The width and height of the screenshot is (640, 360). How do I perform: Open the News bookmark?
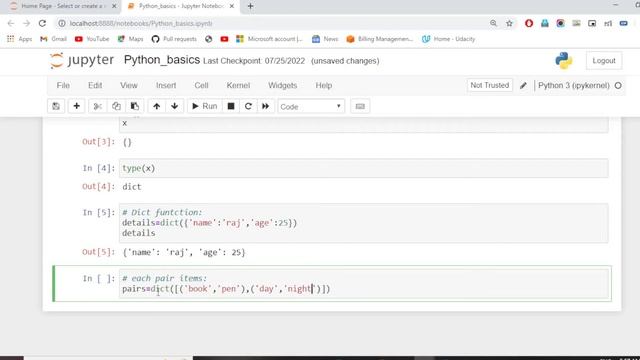(x=325, y=39)
